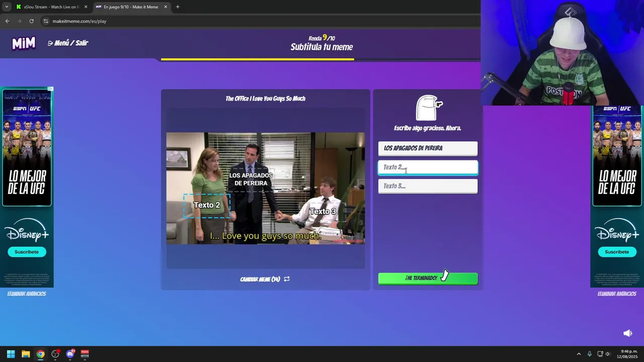Click the swap arrows next to Cambiar meme
Viewport: 644px width, 362px height.
[x=287, y=279]
